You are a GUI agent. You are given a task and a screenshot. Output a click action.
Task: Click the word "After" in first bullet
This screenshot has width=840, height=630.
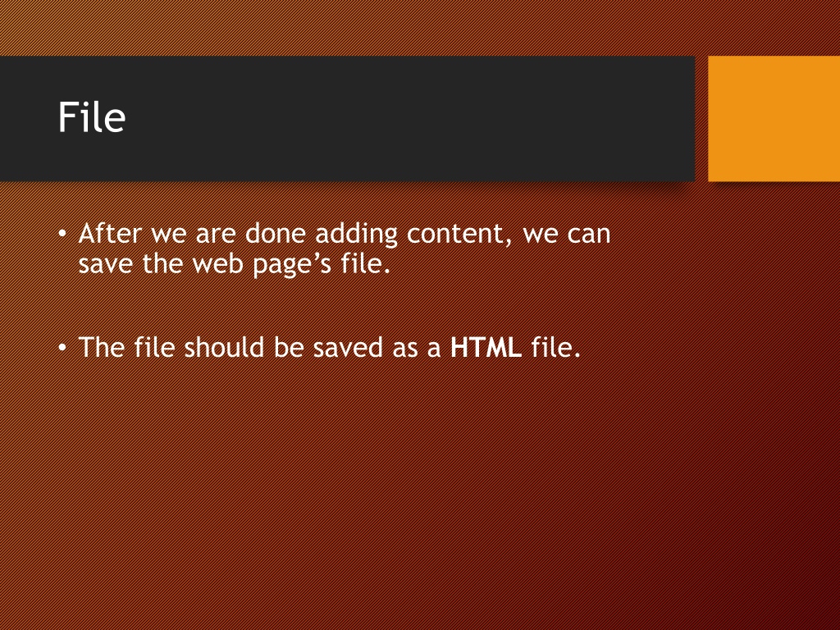coord(111,234)
